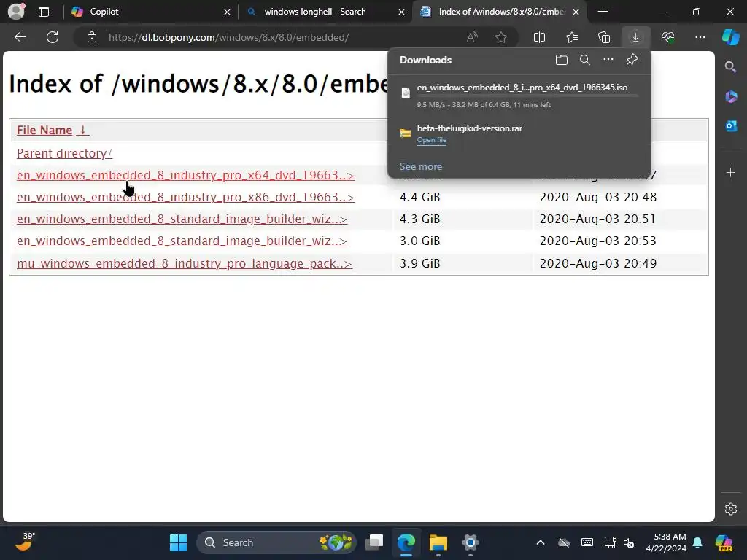
Task: Click Open file under beta-theluigikid-version.rar
Action: click(432, 140)
